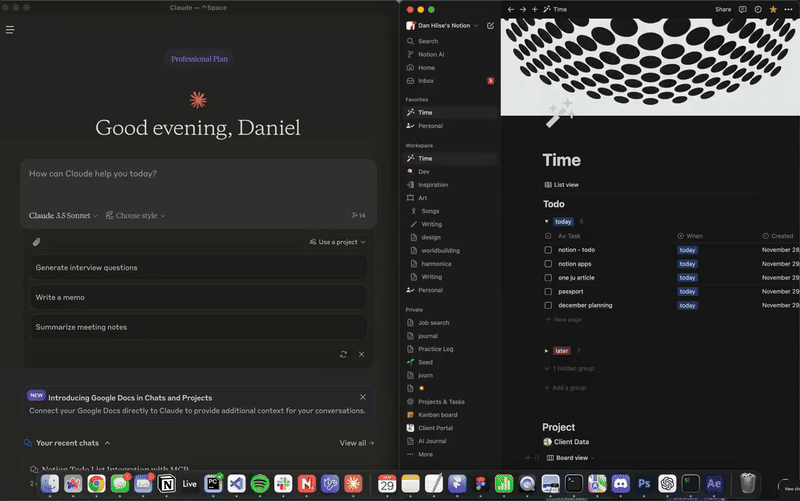This screenshot has width=800, height=501.
Task: Refresh suggested prompts with the reload icon
Action: coord(343,354)
